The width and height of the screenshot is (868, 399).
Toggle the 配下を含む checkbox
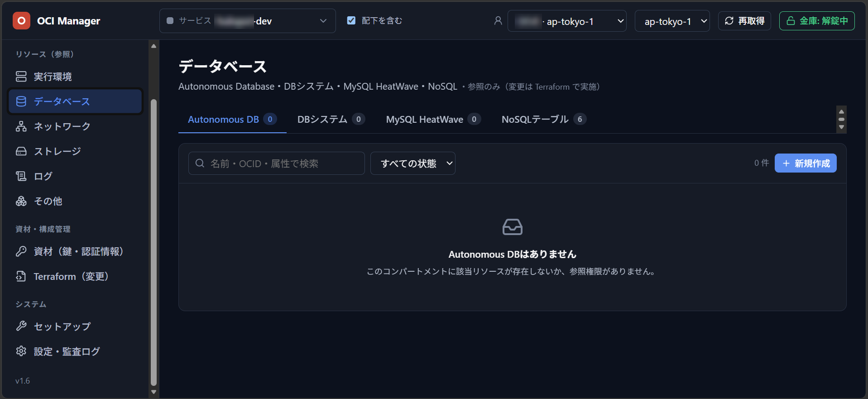coord(351,20)
